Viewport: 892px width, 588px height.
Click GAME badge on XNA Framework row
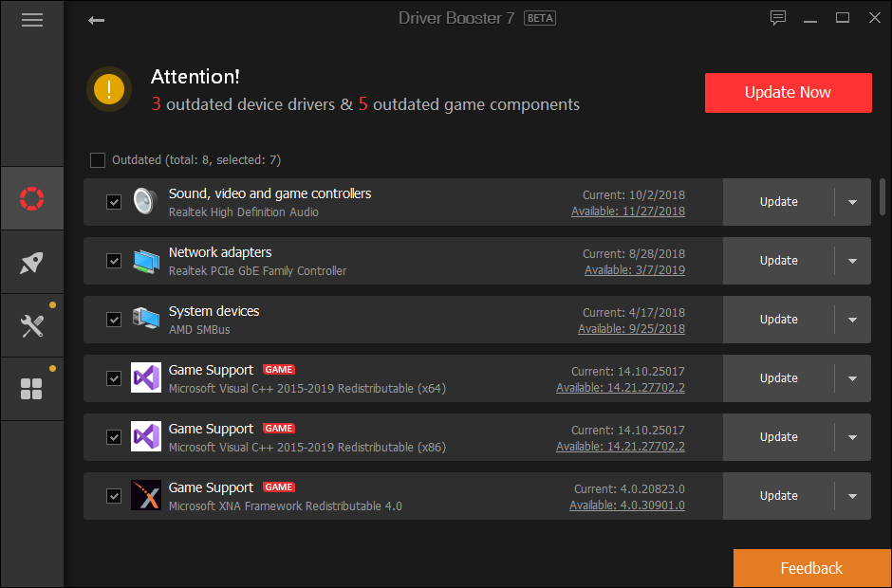(279, 487)
